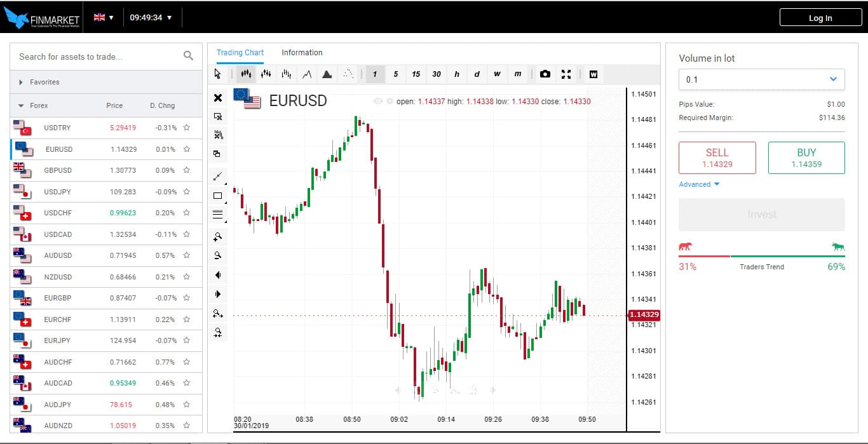Image resolution: width=868 pixels, height=444 pixels.
Task: Click the overlapping-squares tool in left toolbar
Action: [x=218, y=154]
